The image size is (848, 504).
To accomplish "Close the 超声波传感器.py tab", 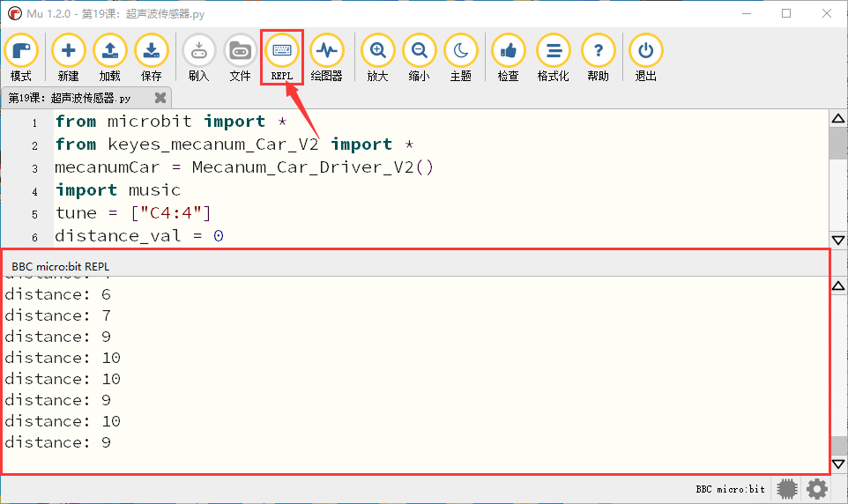I will click(160, 97).
